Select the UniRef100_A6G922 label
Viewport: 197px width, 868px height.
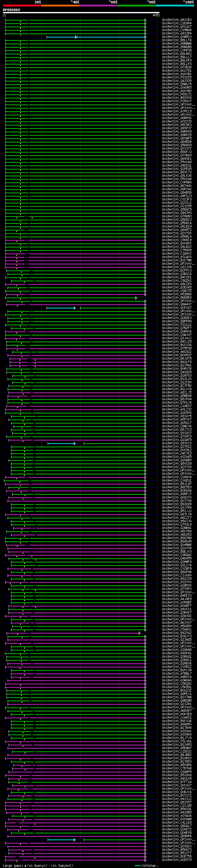pyautogui.click(x=176, y=352)
